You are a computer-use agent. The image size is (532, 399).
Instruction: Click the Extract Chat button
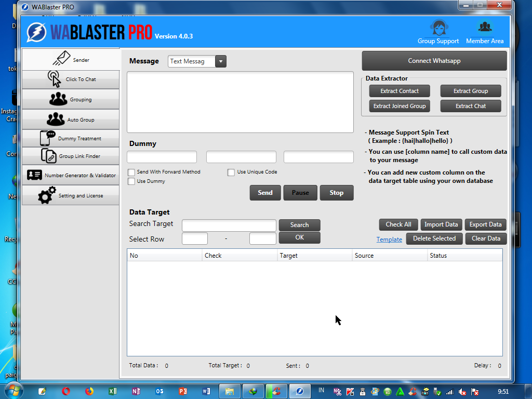[x=471, y=106]
